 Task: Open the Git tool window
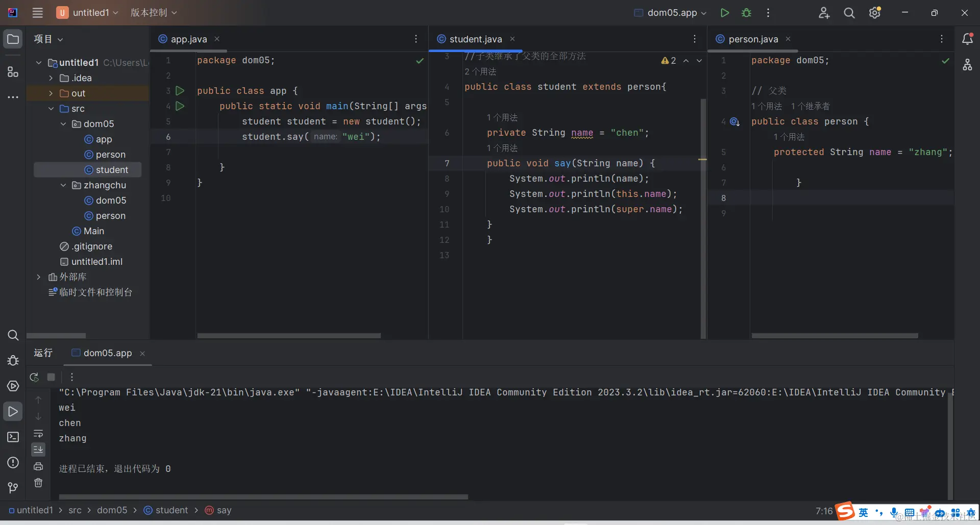[13, 488]
